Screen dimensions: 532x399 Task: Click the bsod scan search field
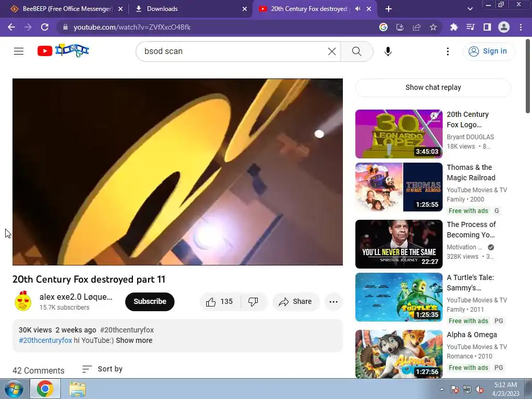point(234,51)
